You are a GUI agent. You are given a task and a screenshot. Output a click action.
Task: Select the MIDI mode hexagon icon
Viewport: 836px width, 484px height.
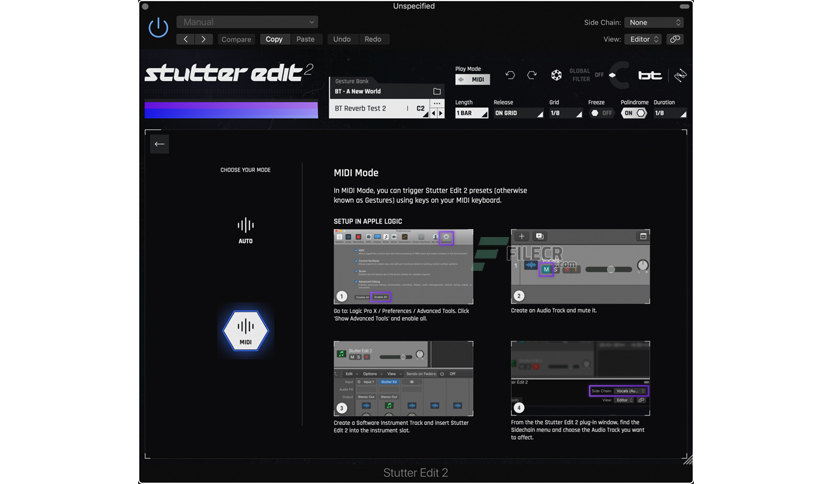pos(245,331)
